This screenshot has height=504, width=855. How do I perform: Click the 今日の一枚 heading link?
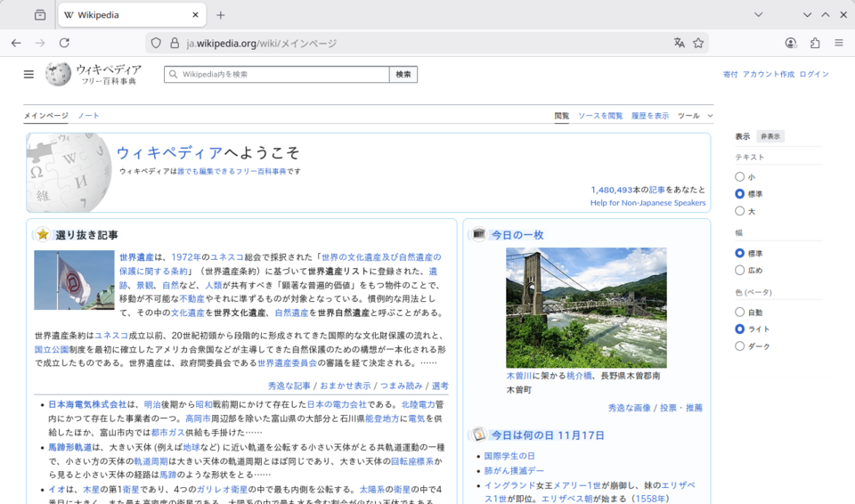click(x=517, y=235)
